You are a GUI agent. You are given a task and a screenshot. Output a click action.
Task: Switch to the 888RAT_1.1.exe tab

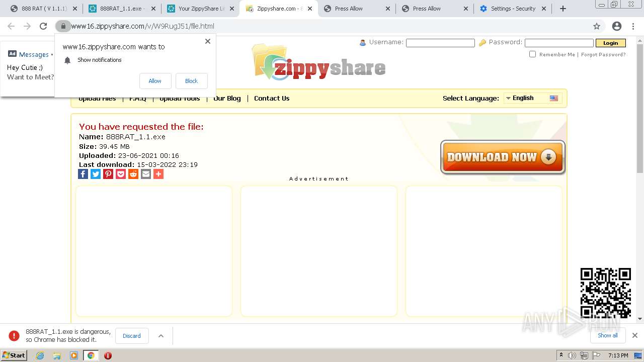121,9
